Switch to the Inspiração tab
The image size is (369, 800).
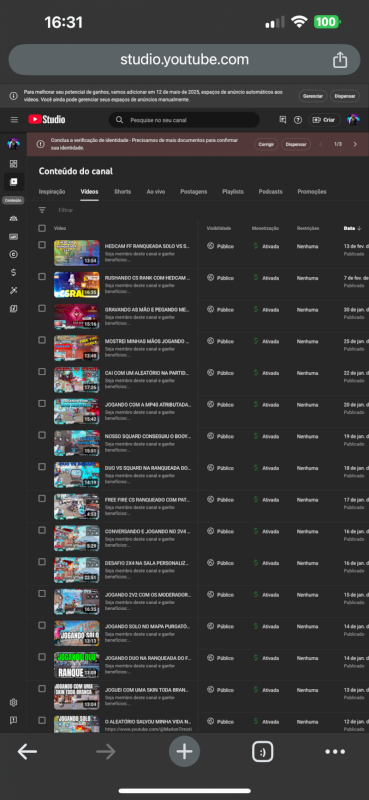(52, 192)
